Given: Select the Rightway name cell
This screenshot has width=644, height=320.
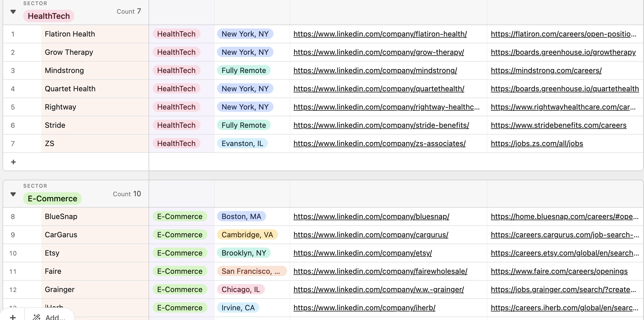Looking at the screenshot, I should [95, 107].
